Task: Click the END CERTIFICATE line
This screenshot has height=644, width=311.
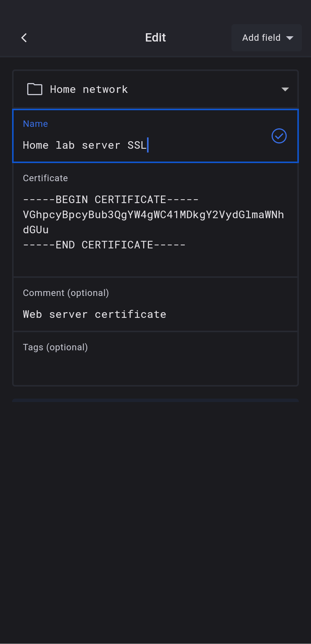Action: tap(104, 245)
